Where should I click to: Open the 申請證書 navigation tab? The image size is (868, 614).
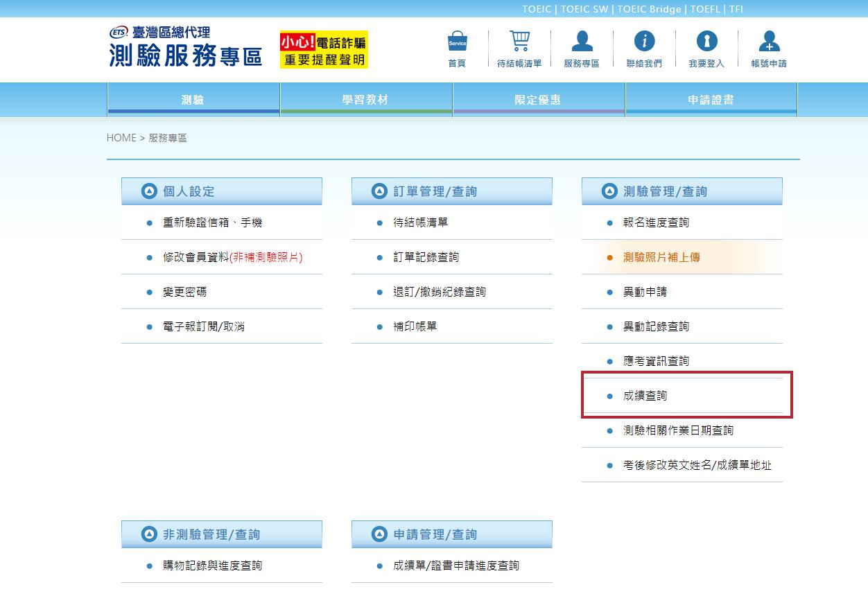pos(711,100)
